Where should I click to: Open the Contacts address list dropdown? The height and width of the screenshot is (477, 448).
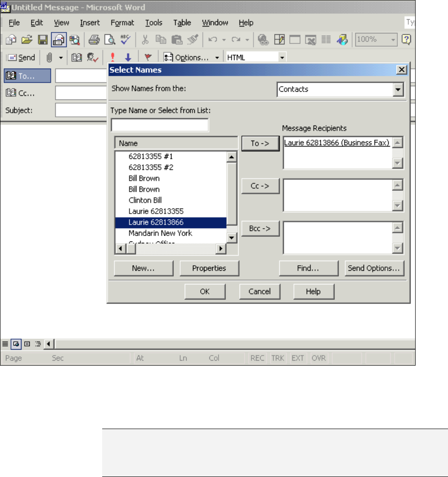click(398, 89)
